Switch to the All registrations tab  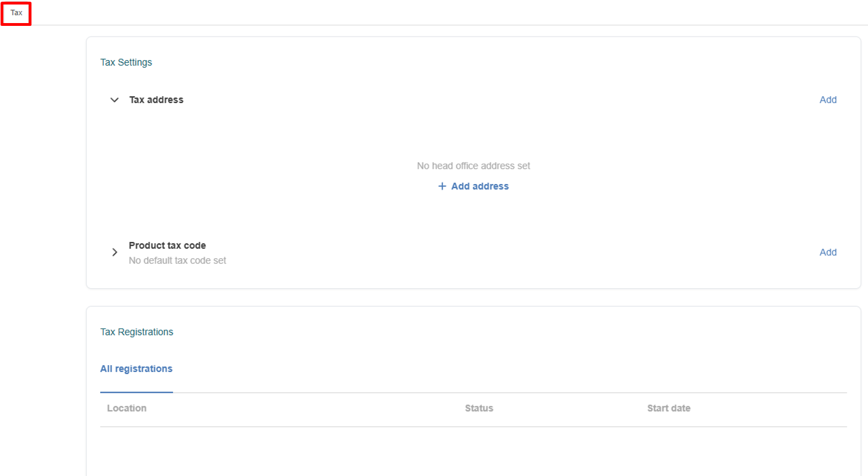click(136, 369)
